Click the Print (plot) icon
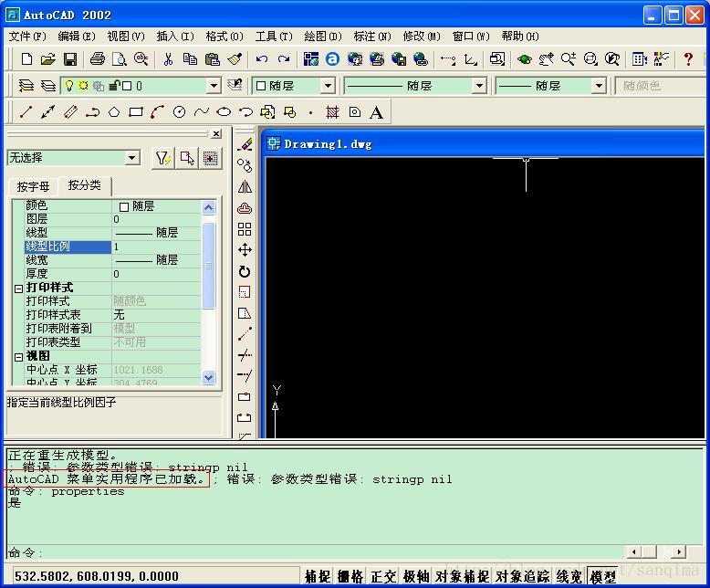 (x=97, y=58)
